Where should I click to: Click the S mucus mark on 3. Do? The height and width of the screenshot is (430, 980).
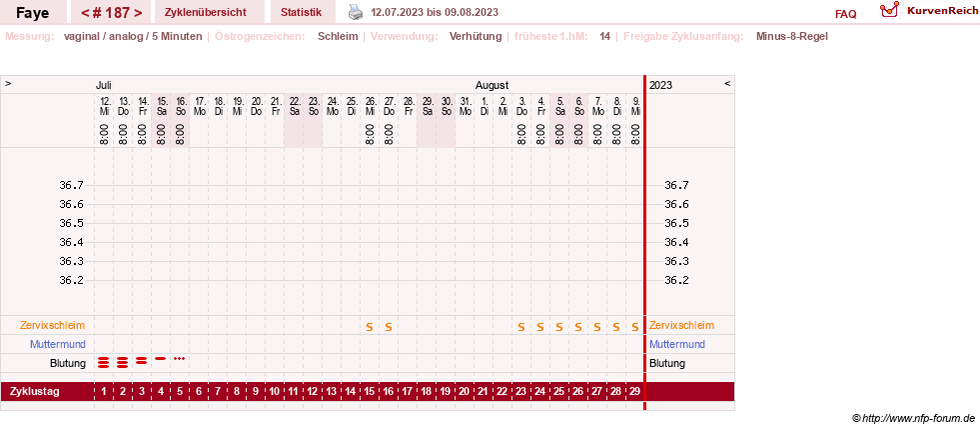(x=521, y=327)
